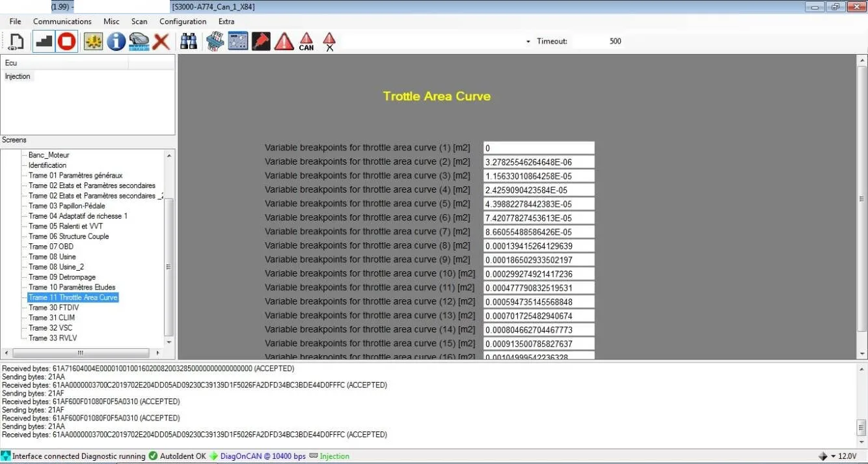
Task: Select Trame 10 Paramètres Etudes
Action: click(72, 287)
